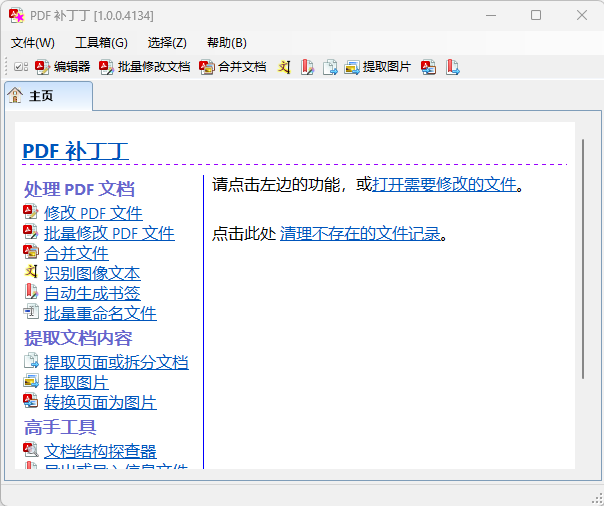604x506 pixels.
Task: Open the 修改 PDF 文件 link
Action: click(x=93, y=213)
